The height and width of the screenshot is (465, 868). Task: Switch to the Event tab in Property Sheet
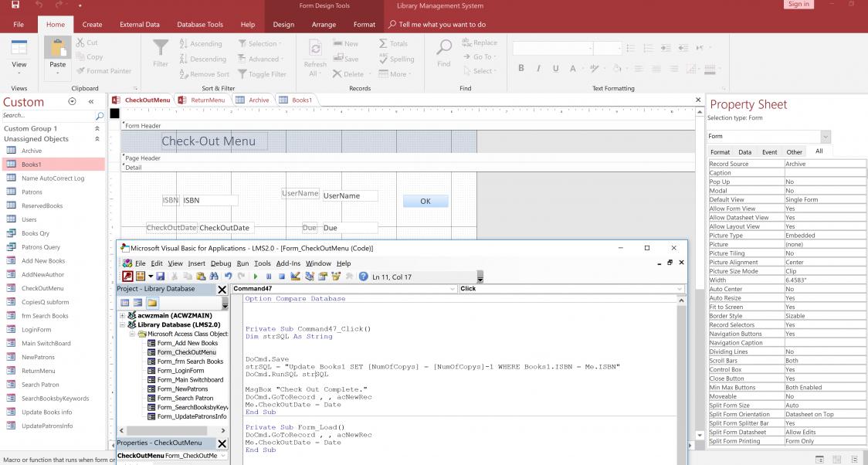pyautogui.click(x=769, y=152)
